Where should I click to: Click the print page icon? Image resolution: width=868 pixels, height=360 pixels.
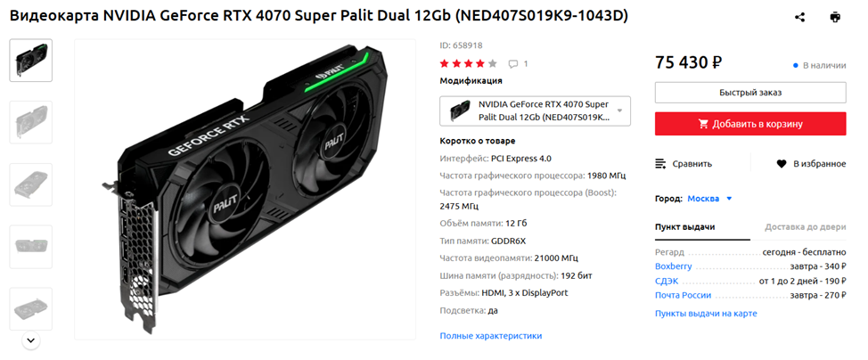(x=835, y=17)
